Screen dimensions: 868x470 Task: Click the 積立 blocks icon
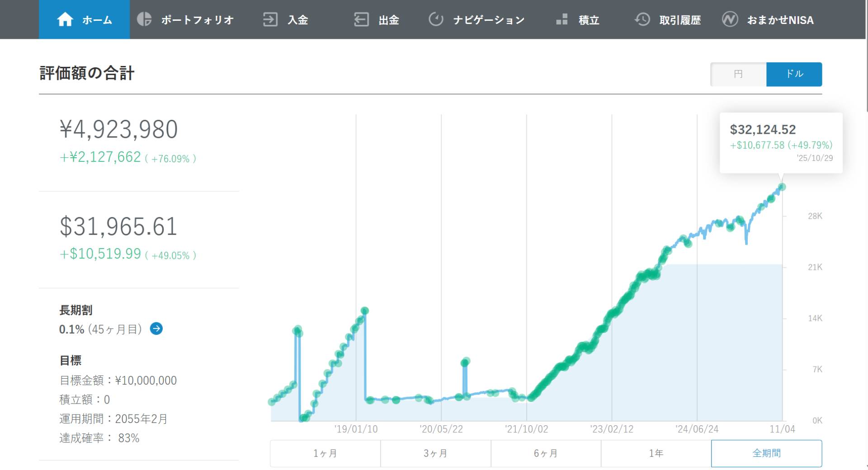pyautogui.click(x=562, y=19)
